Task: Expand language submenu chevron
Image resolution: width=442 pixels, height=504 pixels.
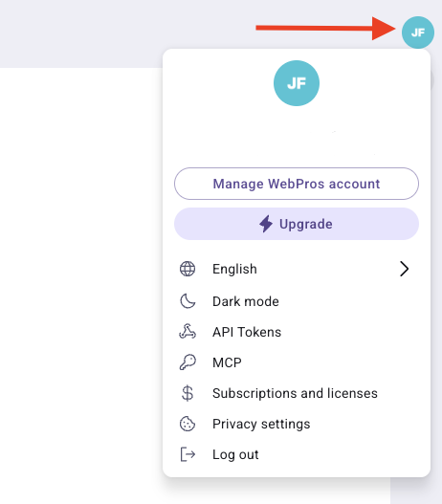Action: (x=404, y=269)
